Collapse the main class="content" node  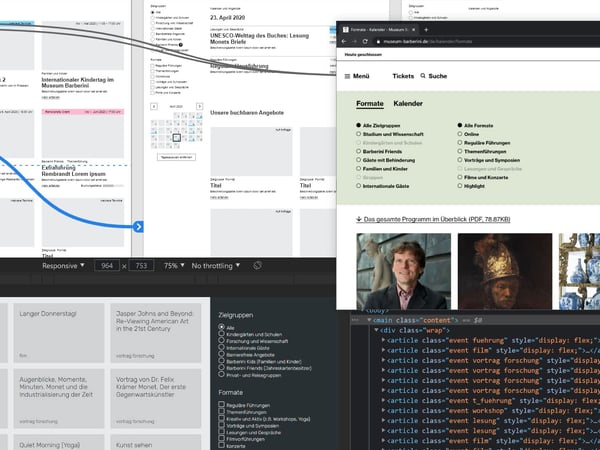click(x=369, y=320)
